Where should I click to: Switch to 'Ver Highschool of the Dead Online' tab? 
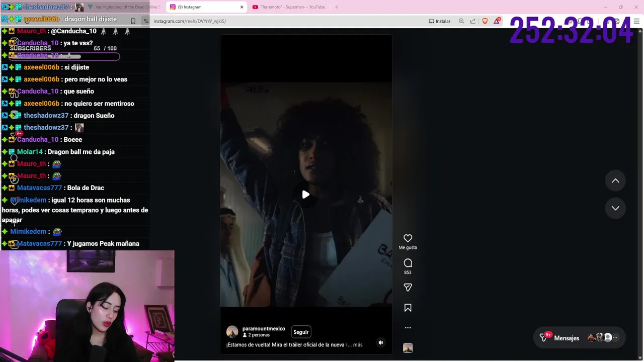tap(123, 7)
